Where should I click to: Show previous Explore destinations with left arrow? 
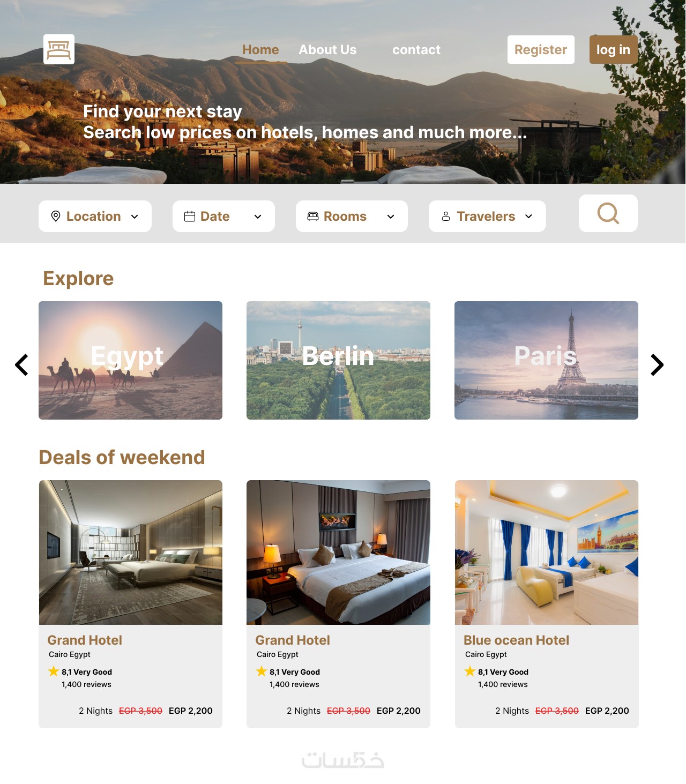[x=21, y=365]
